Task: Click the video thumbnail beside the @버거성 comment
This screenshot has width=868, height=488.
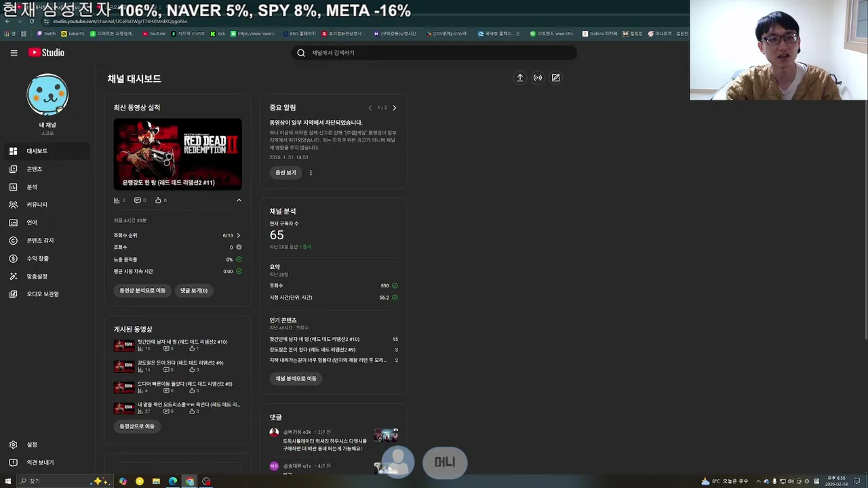Action: click(386, 435)
